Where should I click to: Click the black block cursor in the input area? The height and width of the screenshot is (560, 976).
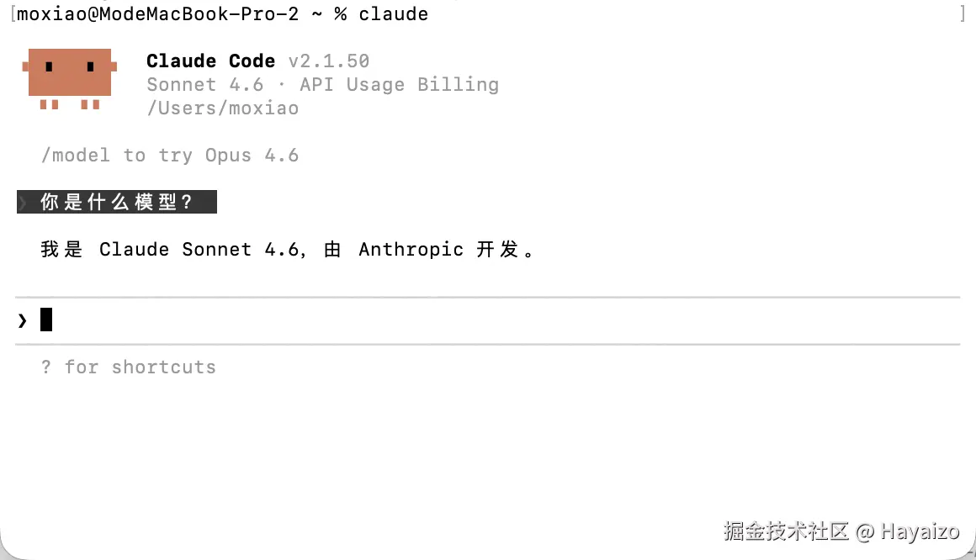46,320
